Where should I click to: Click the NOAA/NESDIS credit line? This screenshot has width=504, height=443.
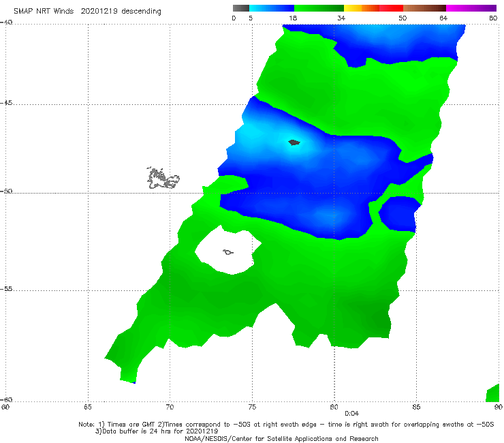coord(281,439)
